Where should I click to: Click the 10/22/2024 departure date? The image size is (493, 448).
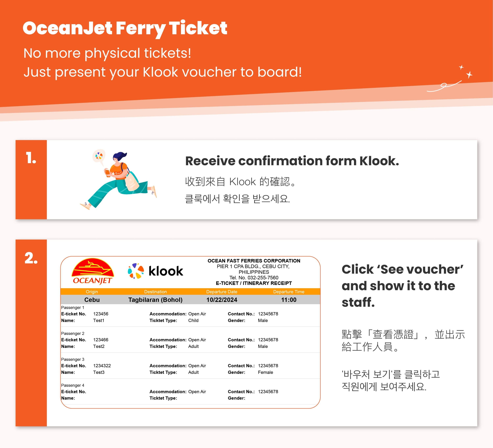(222, 300)
